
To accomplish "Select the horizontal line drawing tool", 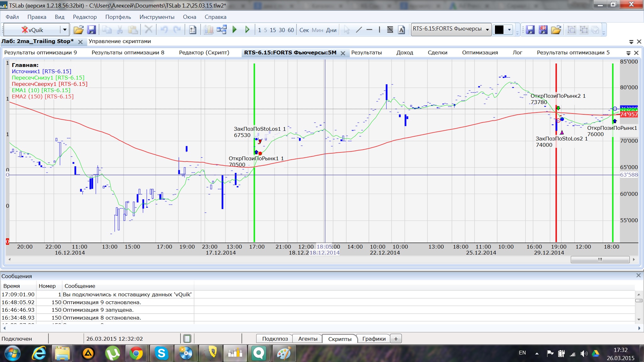I will point(369,30).
